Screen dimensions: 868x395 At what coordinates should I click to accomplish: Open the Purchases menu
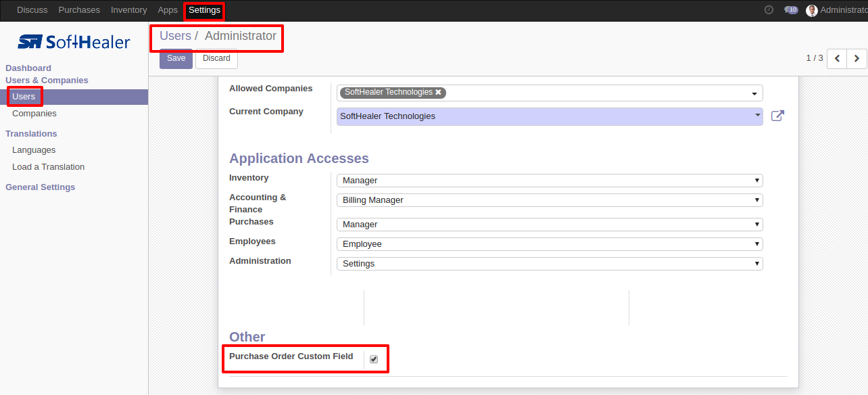coord(79,10)
